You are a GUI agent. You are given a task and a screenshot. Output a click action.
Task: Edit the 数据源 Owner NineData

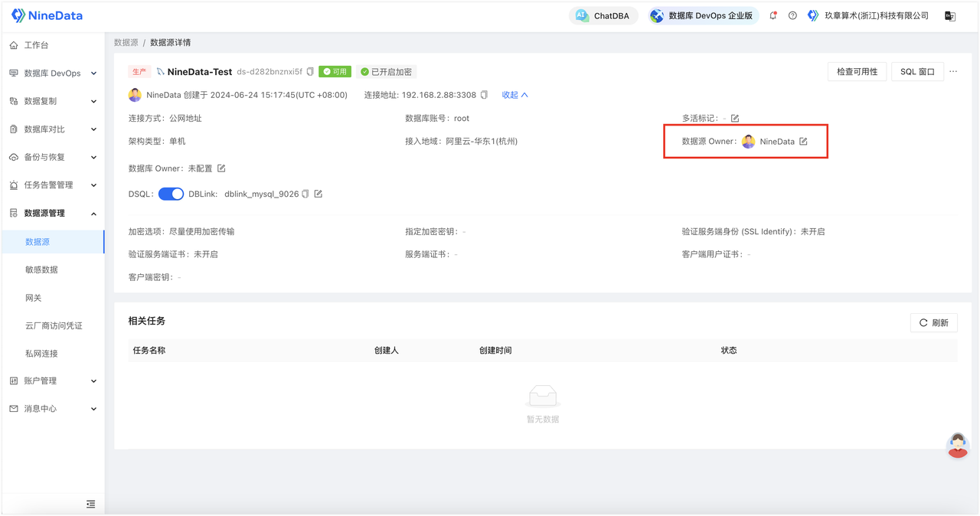point(803,141)
